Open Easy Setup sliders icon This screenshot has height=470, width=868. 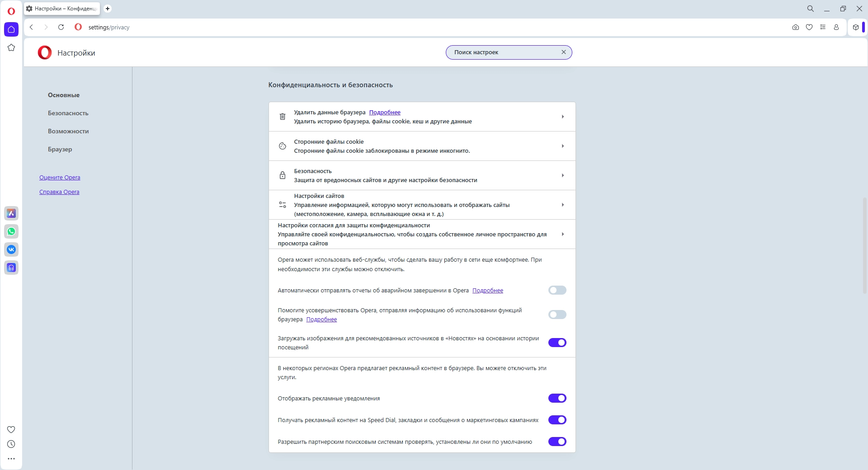coord(823,27)
